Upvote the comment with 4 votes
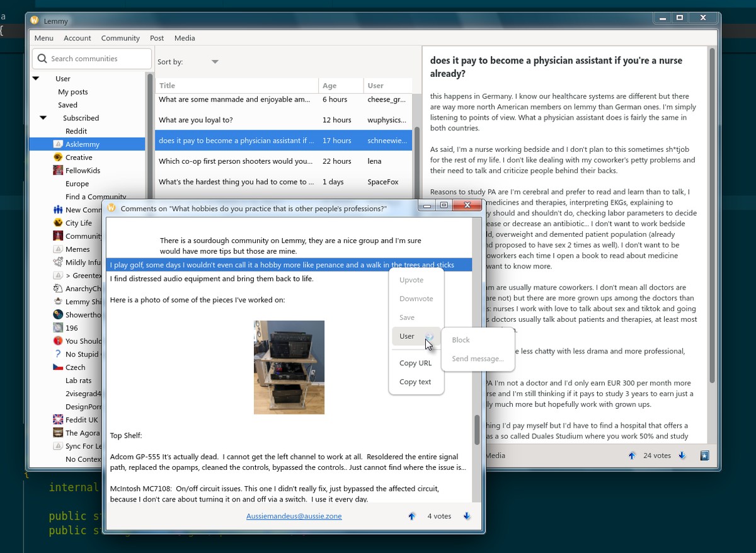 tap(412, 516)
